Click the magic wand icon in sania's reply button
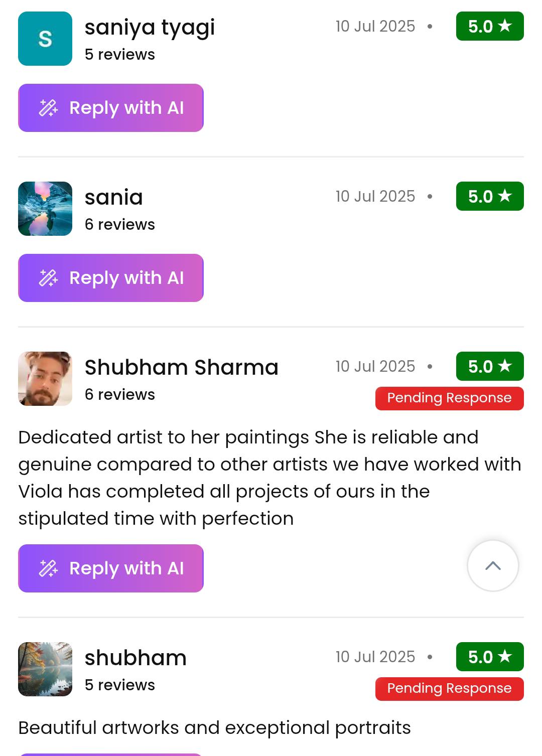The image size is (542, 756). pyautogui.click(x=48, y=278)
